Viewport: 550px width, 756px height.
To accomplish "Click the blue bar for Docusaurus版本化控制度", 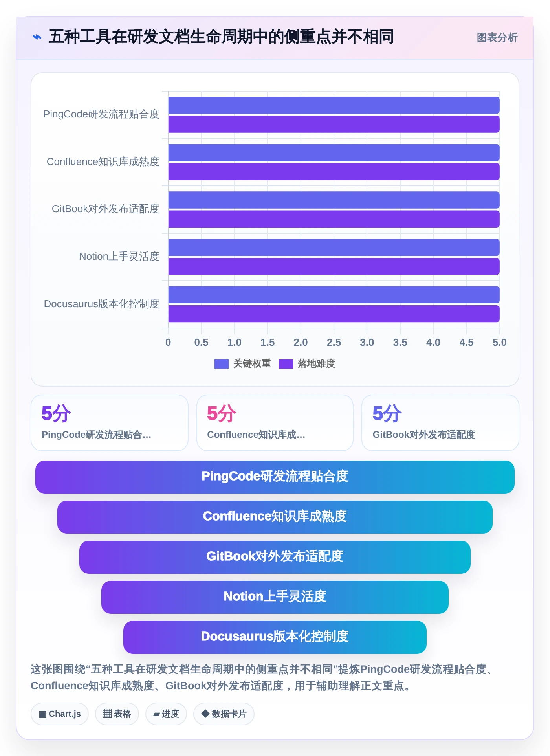I will [x=334, y=295].
